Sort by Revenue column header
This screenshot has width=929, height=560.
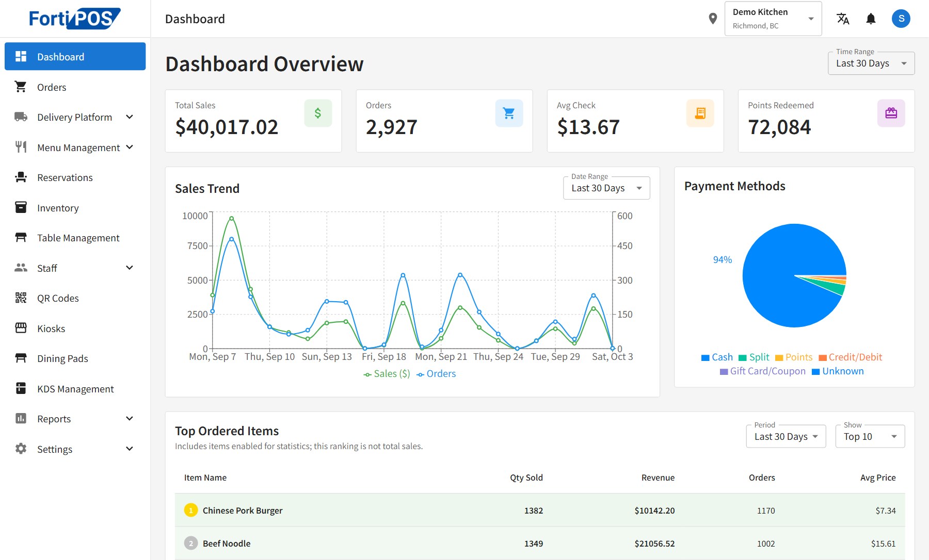(658, 477)
